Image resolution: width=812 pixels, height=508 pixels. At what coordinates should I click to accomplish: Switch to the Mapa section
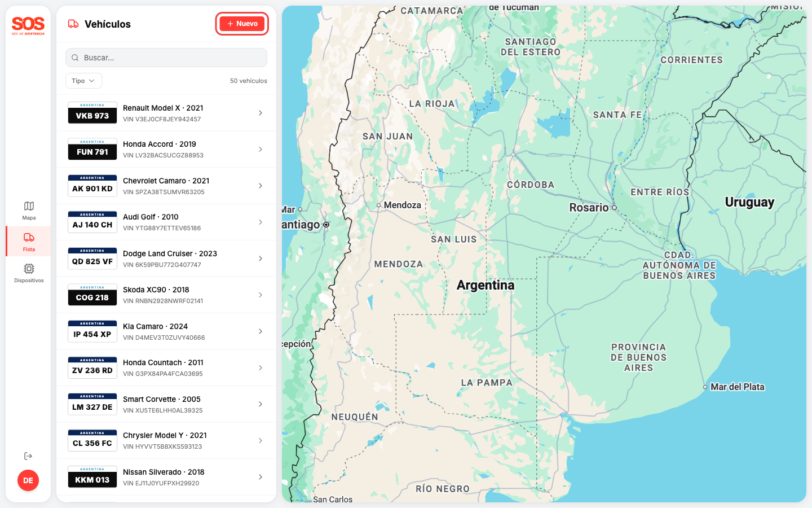[28, 209]
